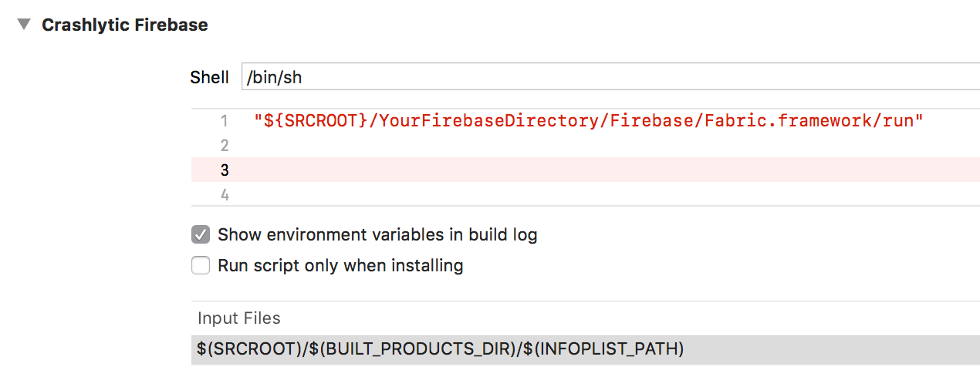Select line number 4 in script gutter
Image resolution: width=980 pixels, height=387 pixels.
coord(225,195)
